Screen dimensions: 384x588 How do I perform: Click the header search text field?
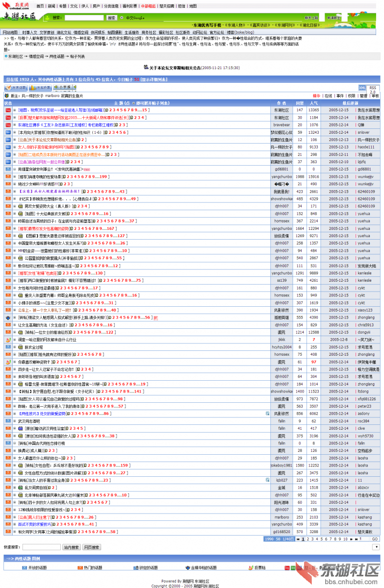tap(84, 18)
